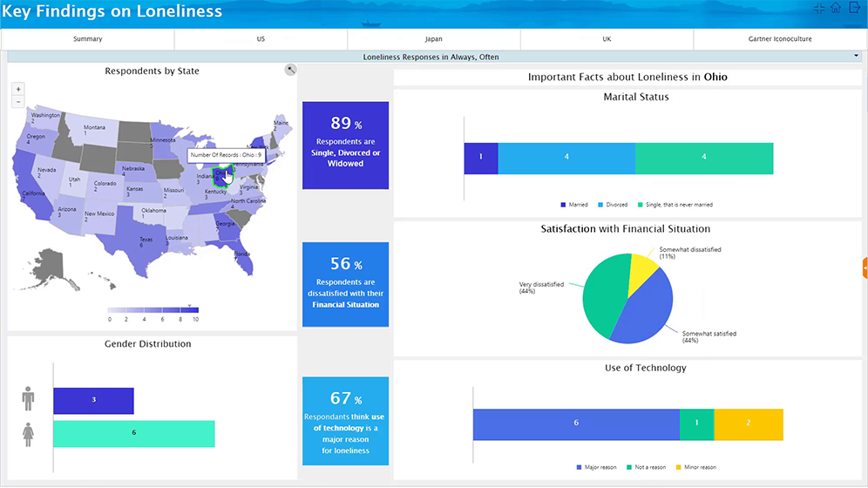
Task: Click the Major reason bar segment showing 6
Action: pyautogui.click(x=576, y=424)
